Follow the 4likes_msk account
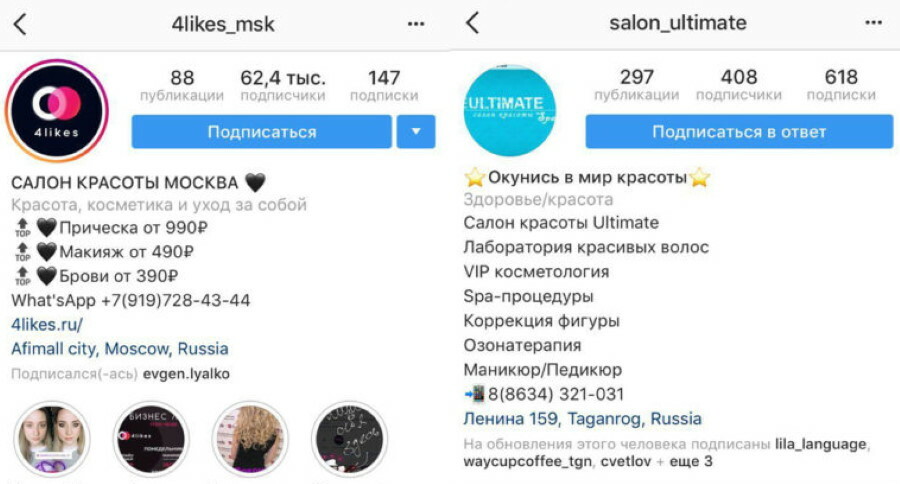 [262, 131]
